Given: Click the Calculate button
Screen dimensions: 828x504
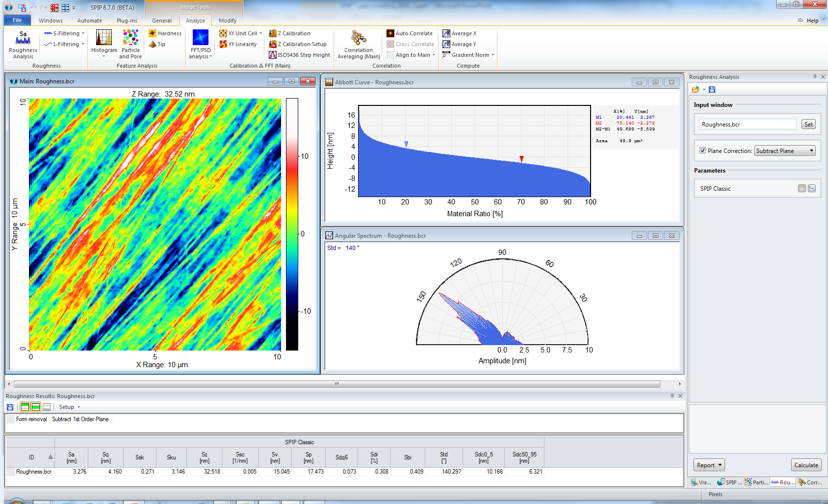Looking at the screenshot, I should coord(806,465).
